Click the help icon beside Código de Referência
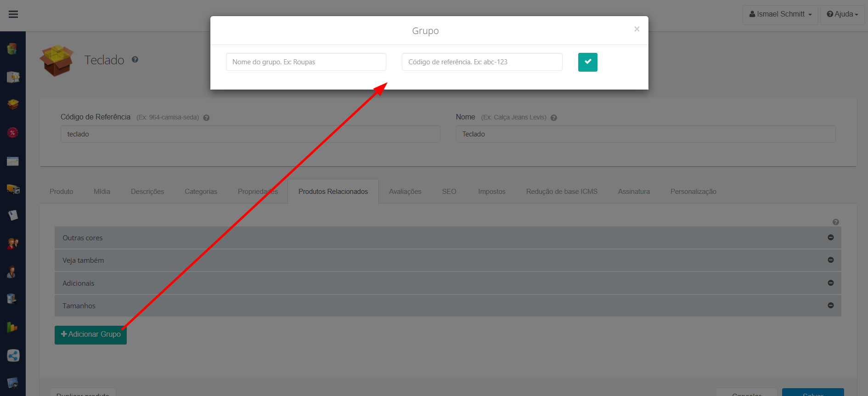 click(x=206, y=118)
